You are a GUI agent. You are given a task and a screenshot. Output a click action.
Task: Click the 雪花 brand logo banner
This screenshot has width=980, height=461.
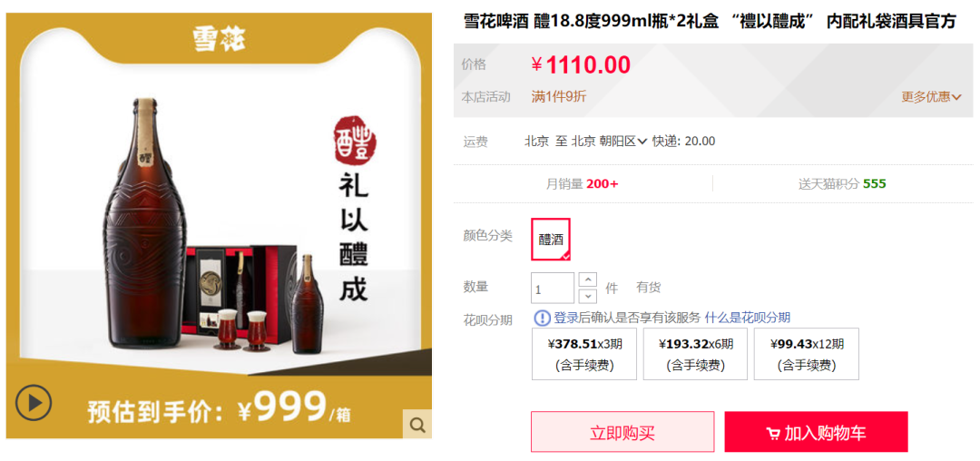pyautogui.click(x=219, y=39)
